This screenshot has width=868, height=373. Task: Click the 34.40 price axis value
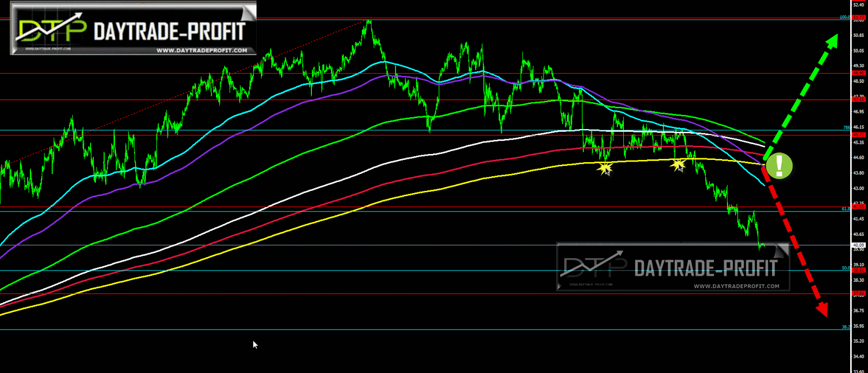point(859,357)
